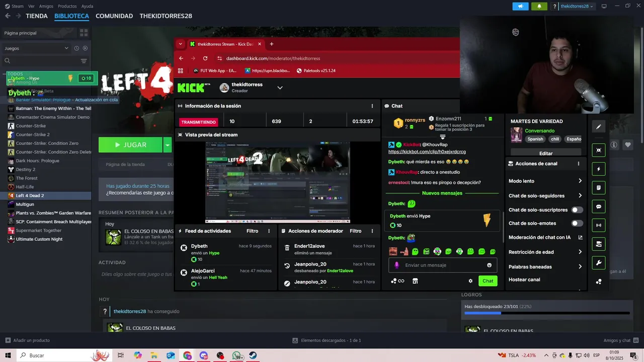Expand the chat leaderboard chevron
The width and height of the screenshot is (644, 362).
tap(443, 137)
